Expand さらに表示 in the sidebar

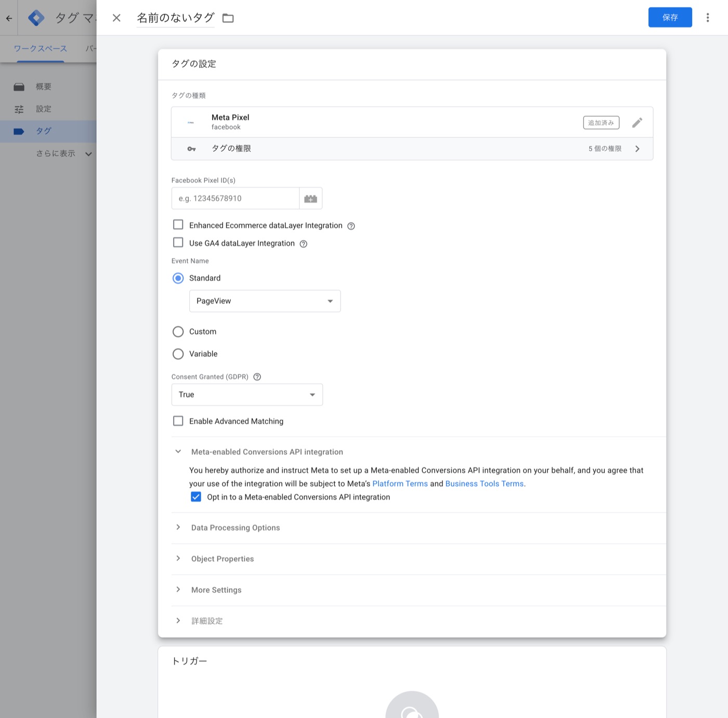coord(63,154)
